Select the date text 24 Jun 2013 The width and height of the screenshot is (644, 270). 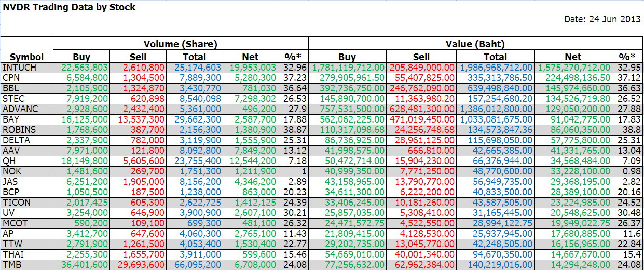coord(615,19)
